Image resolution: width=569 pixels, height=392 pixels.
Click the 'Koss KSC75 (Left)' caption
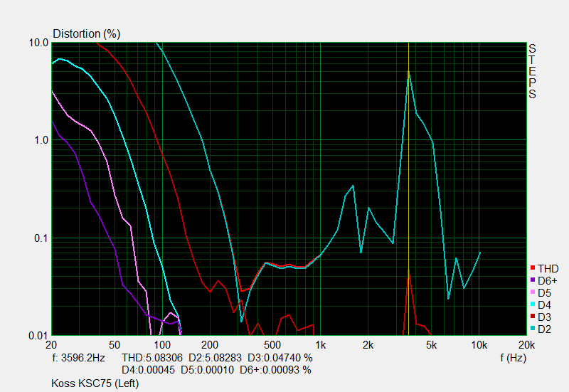pos(95,383)
